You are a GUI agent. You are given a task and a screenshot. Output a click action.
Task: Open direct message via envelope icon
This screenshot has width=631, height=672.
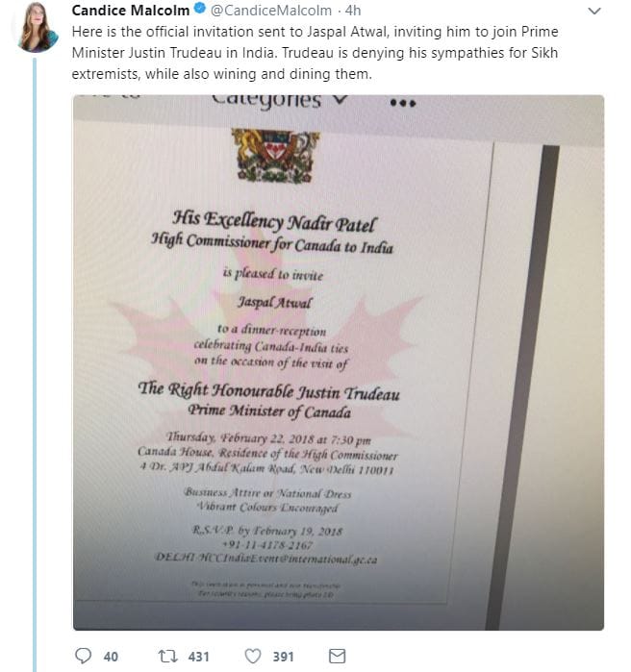coord(337,656)
